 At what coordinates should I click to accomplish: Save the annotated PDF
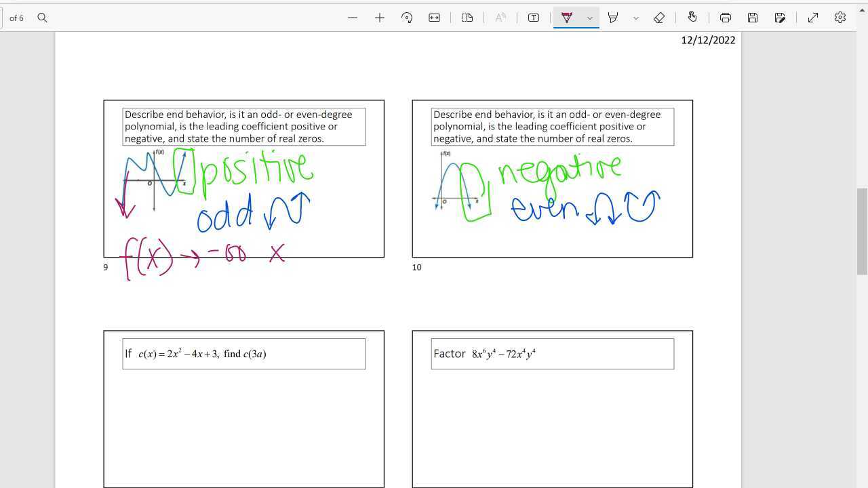pyautogui.click(x=753, y=18)
